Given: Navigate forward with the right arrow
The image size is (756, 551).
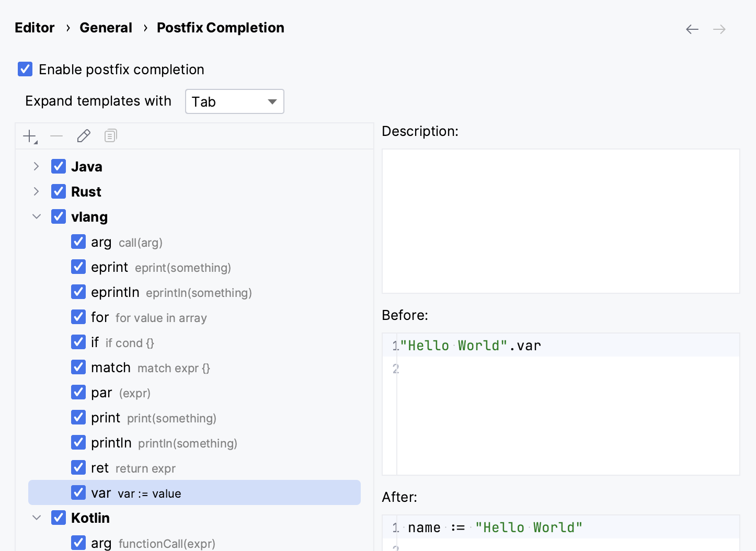Looking at the screenshot, I should 719,29.
